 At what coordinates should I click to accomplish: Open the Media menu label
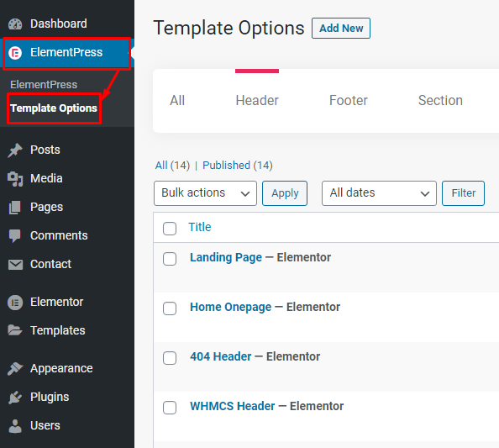(x=46, y=179)
